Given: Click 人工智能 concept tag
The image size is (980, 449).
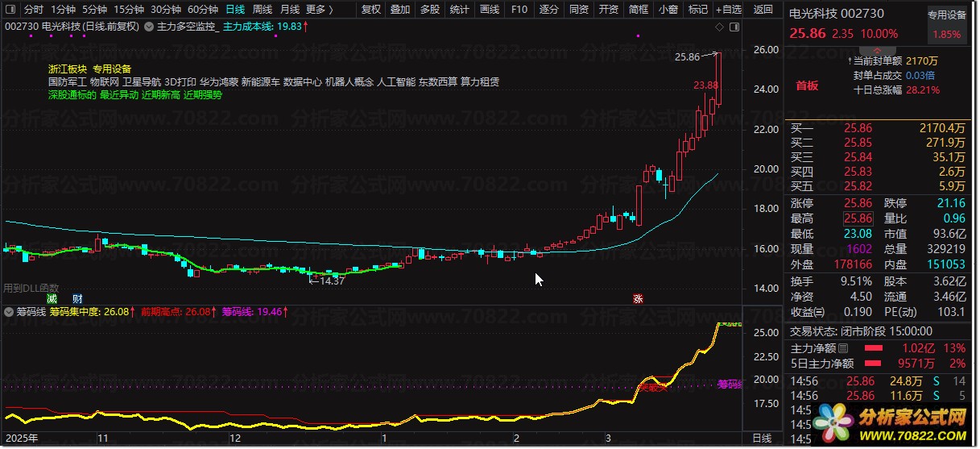Looking at the screenshot, I should (x=396, y=81).
